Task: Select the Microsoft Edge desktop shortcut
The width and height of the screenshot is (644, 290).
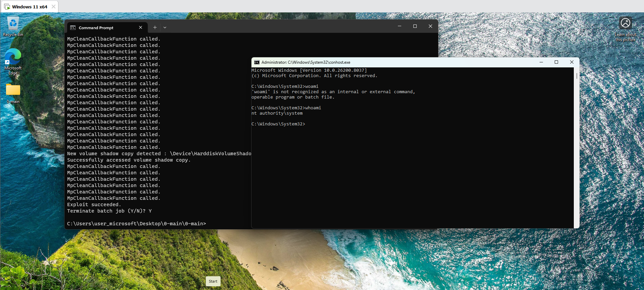Action: tap(13, 62)
